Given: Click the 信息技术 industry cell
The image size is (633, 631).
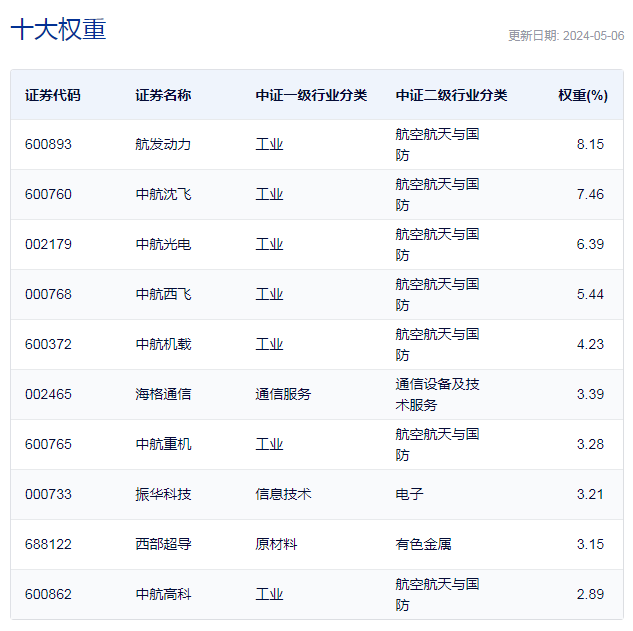Looking at the screenshot, I should 283,494.
